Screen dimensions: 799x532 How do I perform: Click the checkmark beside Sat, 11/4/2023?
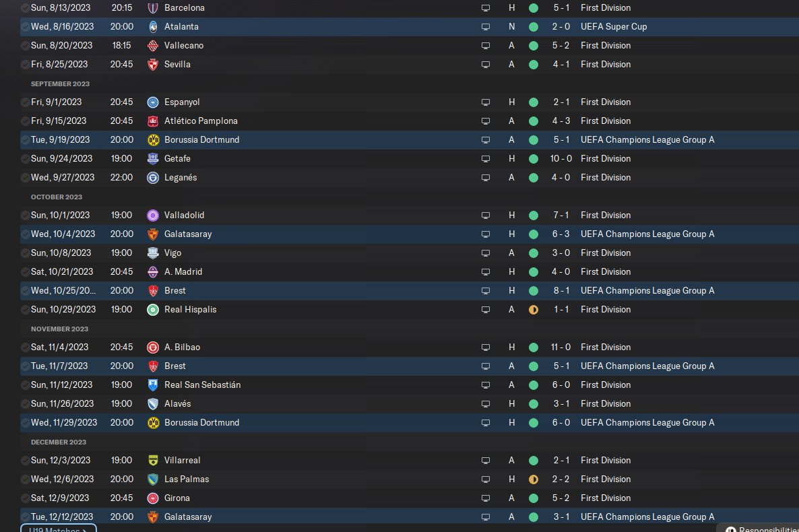coord(25,347)
